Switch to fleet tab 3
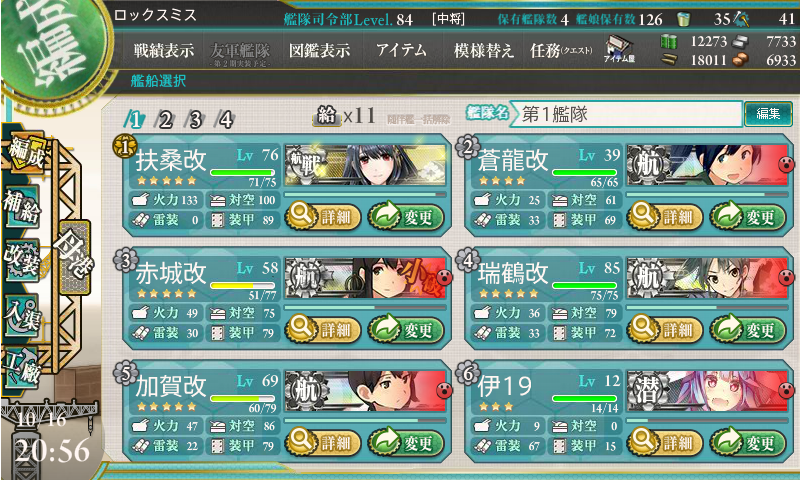This screenshot has width=800, height=480. [195, 120]
